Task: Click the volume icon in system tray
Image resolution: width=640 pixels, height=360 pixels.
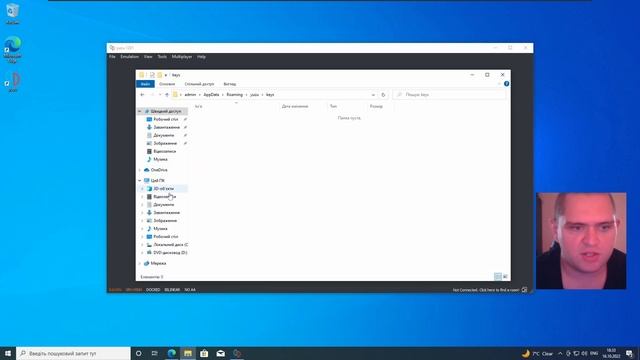Action: [x=584, y=353]
